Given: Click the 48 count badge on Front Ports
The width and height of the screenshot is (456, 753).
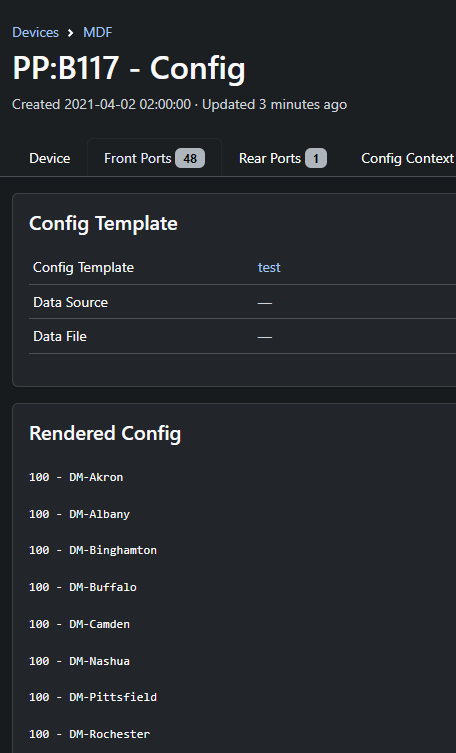Looking at the screenshot, I should click(190, 158).
